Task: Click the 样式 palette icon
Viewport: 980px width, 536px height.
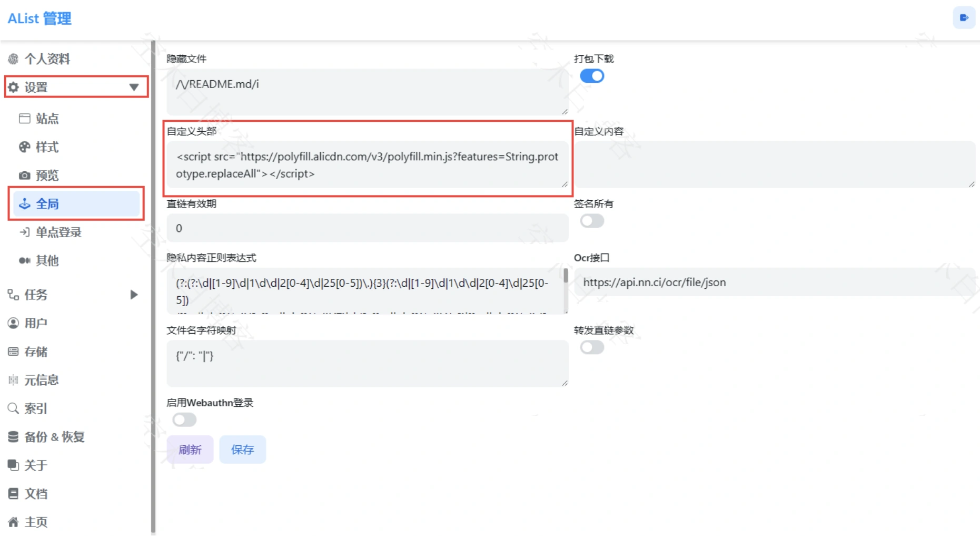Action: point(25,147)
